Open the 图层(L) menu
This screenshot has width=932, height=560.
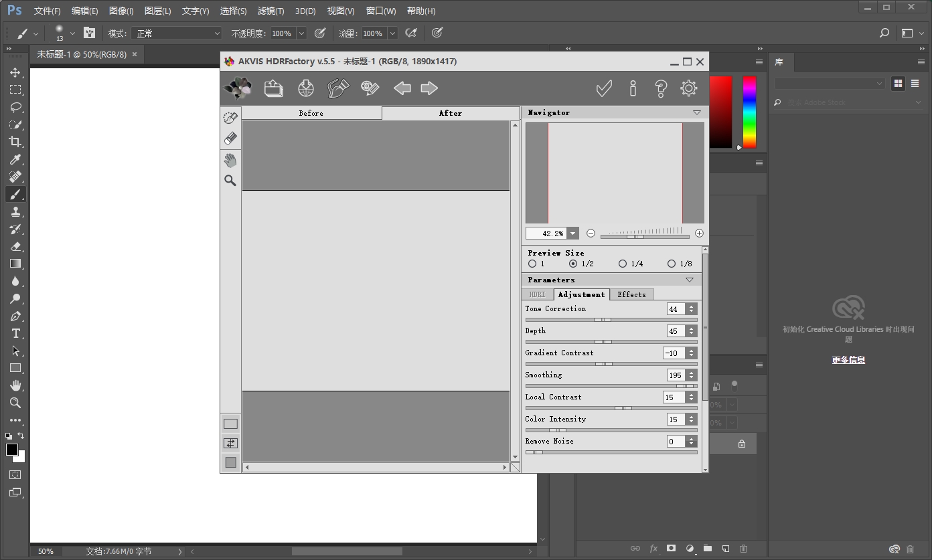(157, 11)
